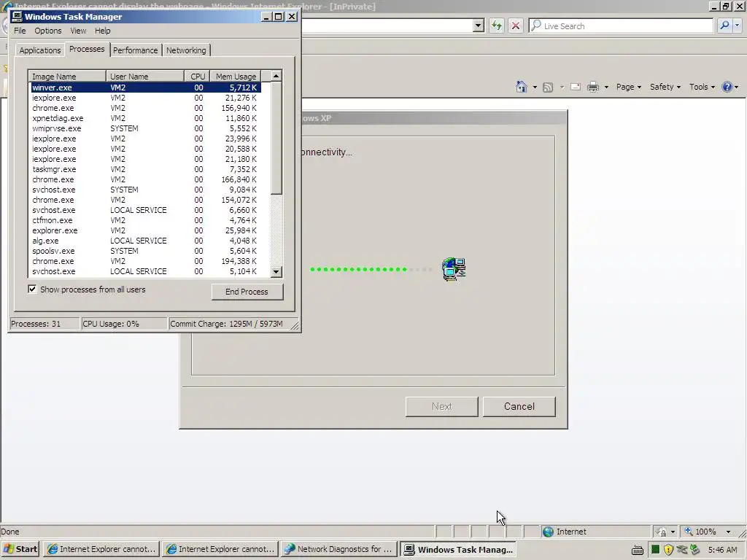Click the process list scroll down arrow

276,271
